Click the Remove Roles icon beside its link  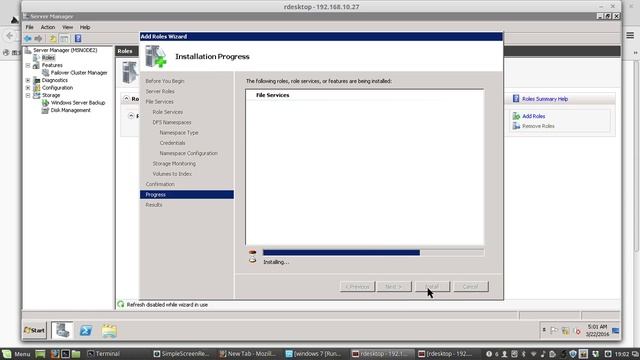pyautogui.click(x=516, y=126)
